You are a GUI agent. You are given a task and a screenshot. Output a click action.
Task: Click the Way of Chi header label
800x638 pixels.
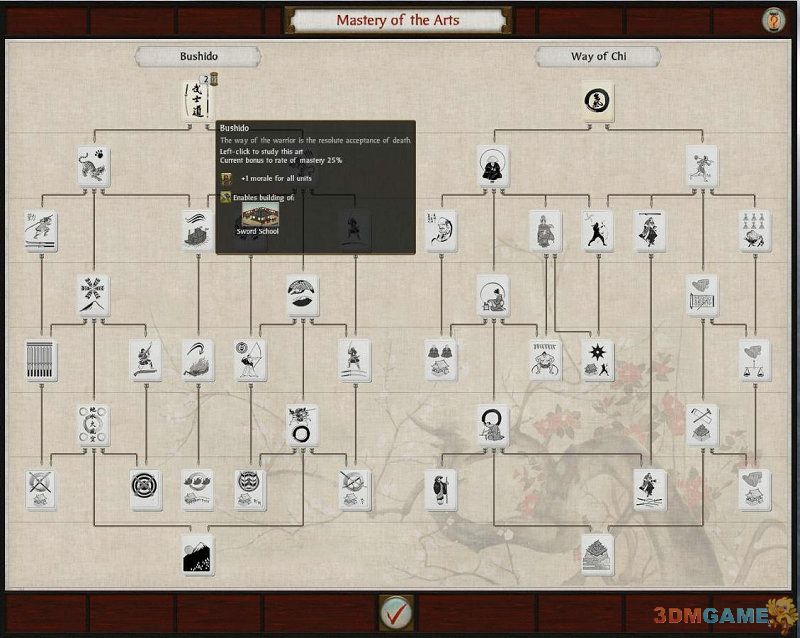[598, 56]
